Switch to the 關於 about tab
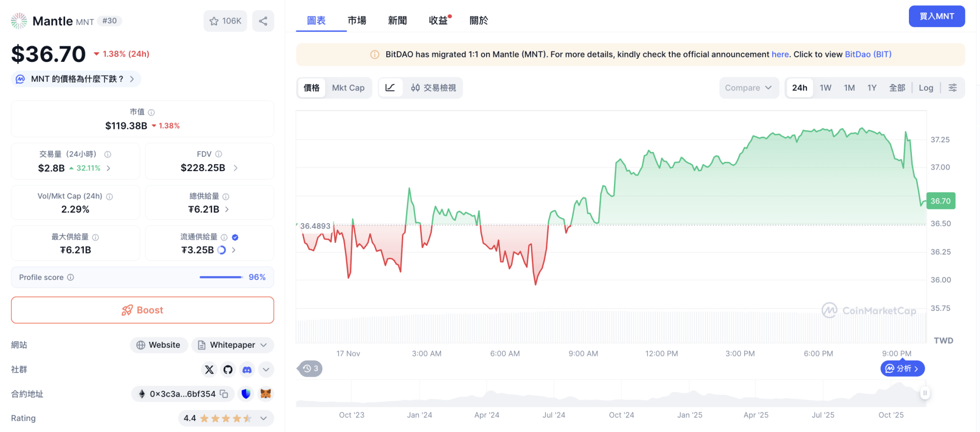 pos(479,21)
